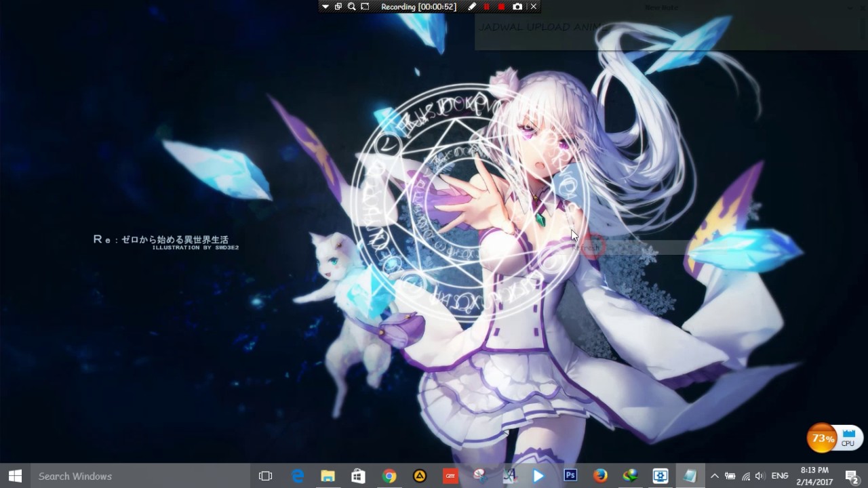This screenshot has width=868, height=488.
Task: Click the blue CPU gadget indicator
Action: pos(848,437)
